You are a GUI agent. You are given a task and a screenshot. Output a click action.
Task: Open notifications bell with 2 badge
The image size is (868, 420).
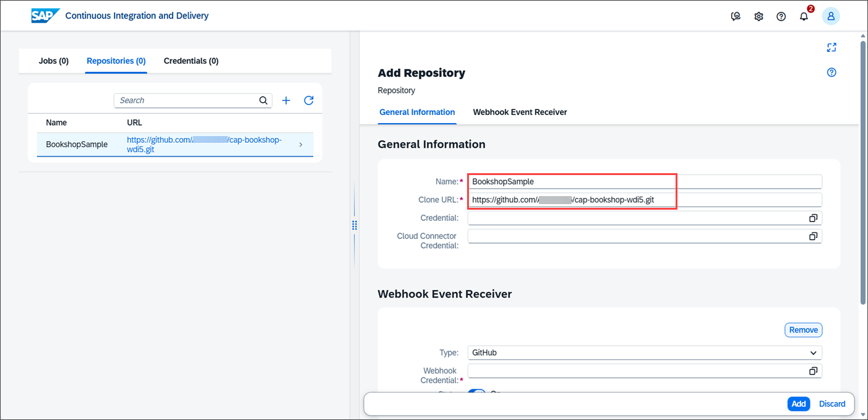[x=804, y=16]
